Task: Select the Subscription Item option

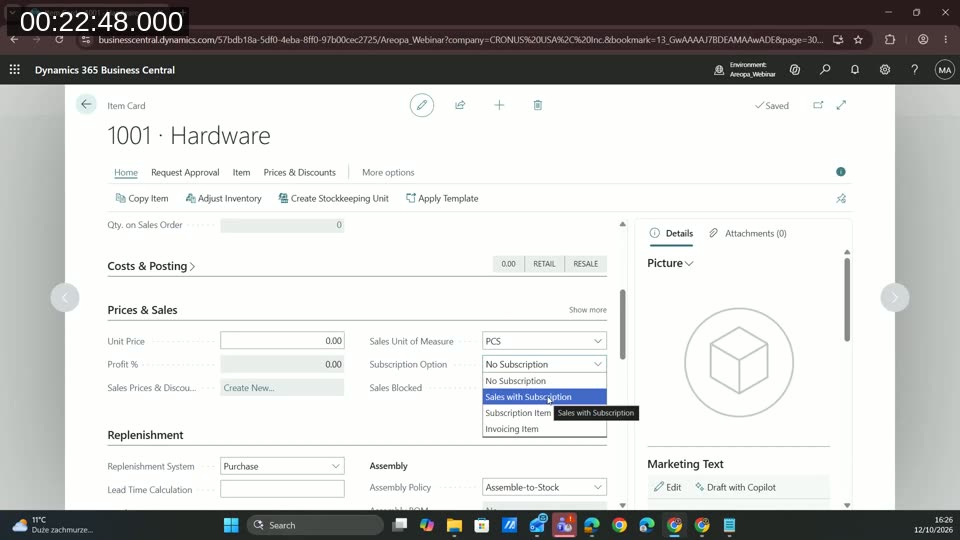Action: pos(518,413)
